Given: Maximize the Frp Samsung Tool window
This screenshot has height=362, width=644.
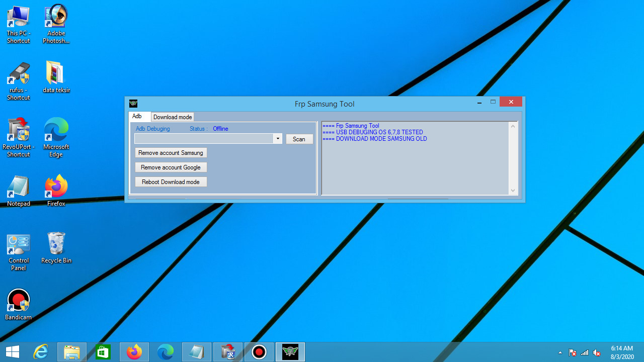Looking at the screenshot, I should pos(493,102).
